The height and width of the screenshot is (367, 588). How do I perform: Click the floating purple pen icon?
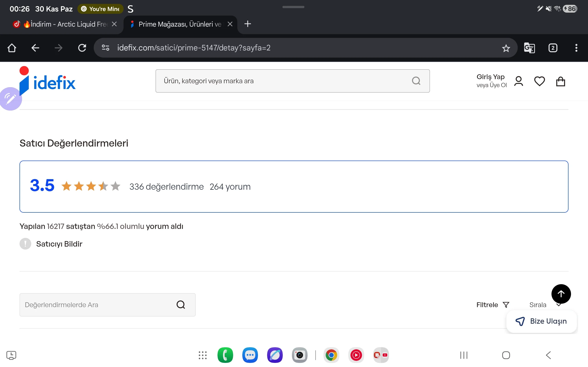coord(10,99)
